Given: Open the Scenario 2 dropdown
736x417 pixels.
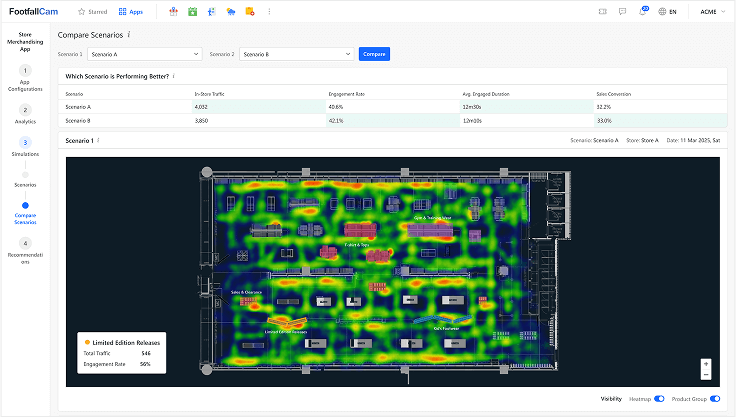Looking at the screenshot, I should [297, 54].
